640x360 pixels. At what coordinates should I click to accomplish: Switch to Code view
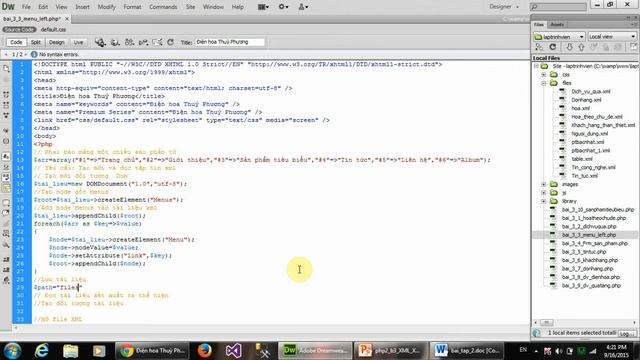(x=16, y=42)
